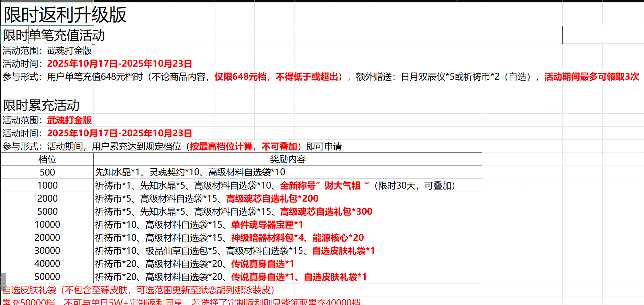The width and height of the screenshot is (644, 305).
Task: Select the "奖励内容" column header cell
Action: [x=287, y=159]
